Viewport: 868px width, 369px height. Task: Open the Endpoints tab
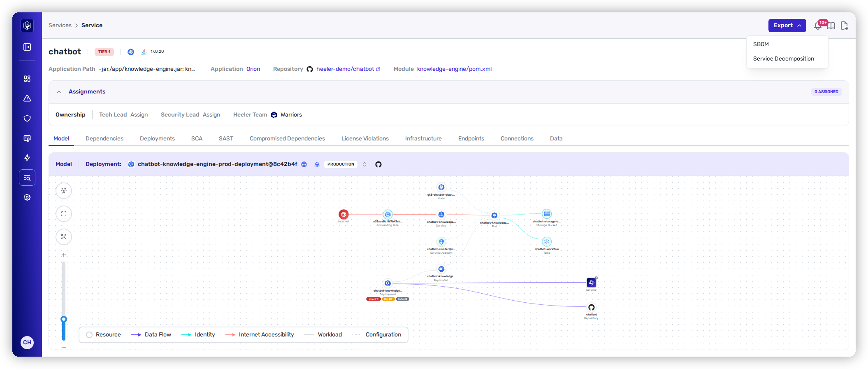(471, 138)
